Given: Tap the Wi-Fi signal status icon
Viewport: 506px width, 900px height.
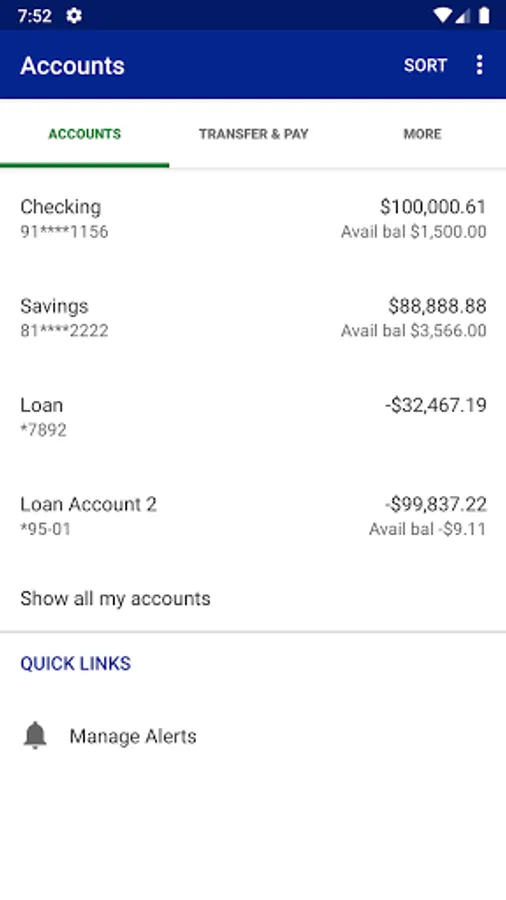Looking at the screenshot, I should (442, 15).
